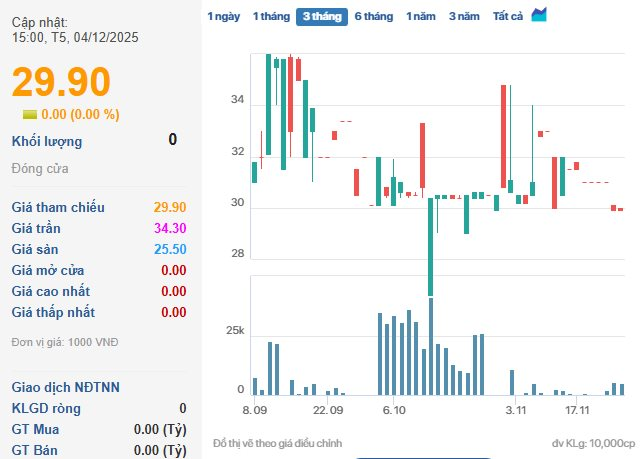Viewport: 644px width, 459px height.
Task: Click the 'Giá mở cửa' label
Action: (48, 270)
